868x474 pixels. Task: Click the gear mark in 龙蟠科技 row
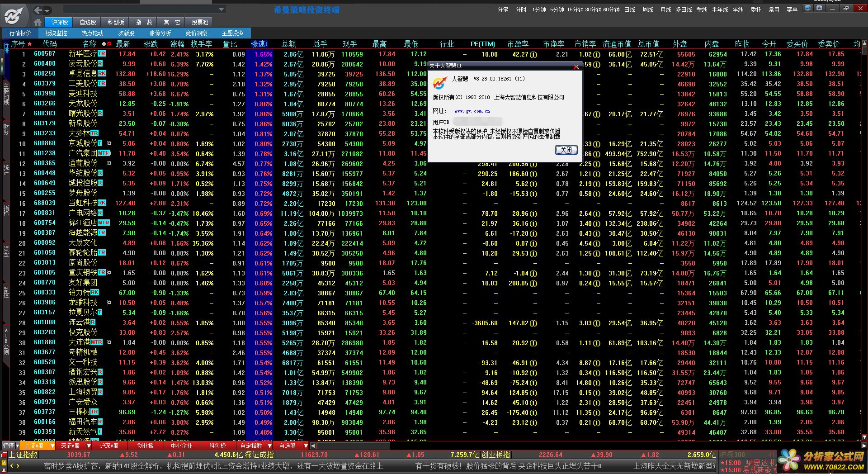109,303
